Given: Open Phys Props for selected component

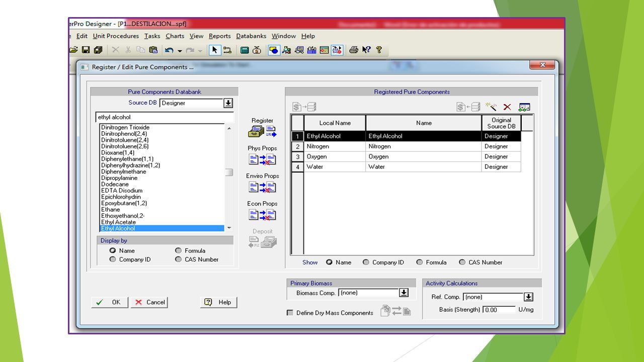Looking at the screenshot, I should click(262, 159).
